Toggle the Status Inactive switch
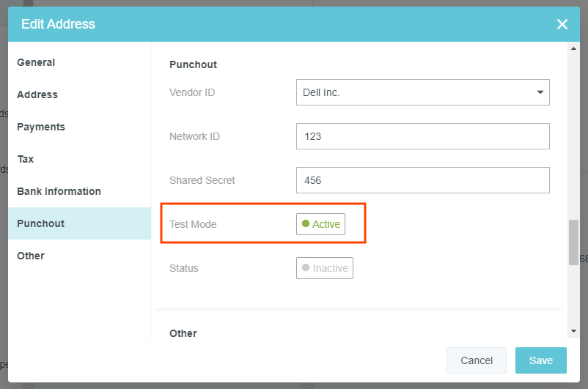 (325, 268)
